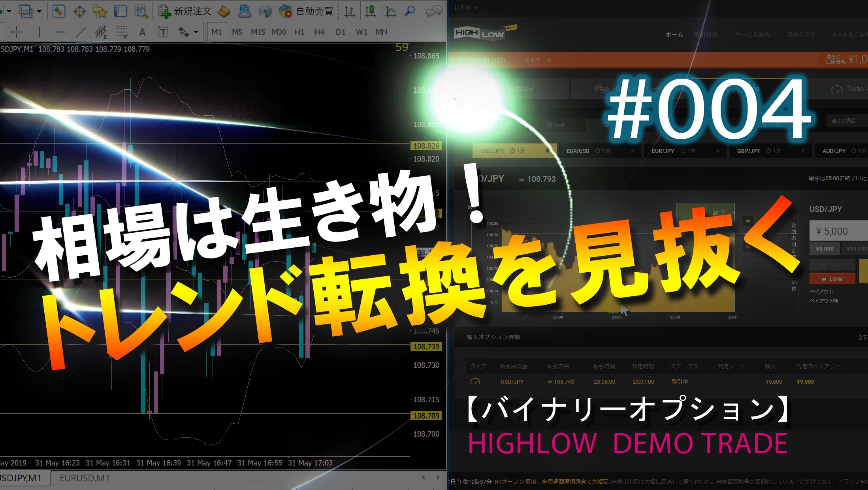This screenshot has height=490, width=868.
Task: Open MetaEditor yellow book icon
Action: tap(224, 11)
